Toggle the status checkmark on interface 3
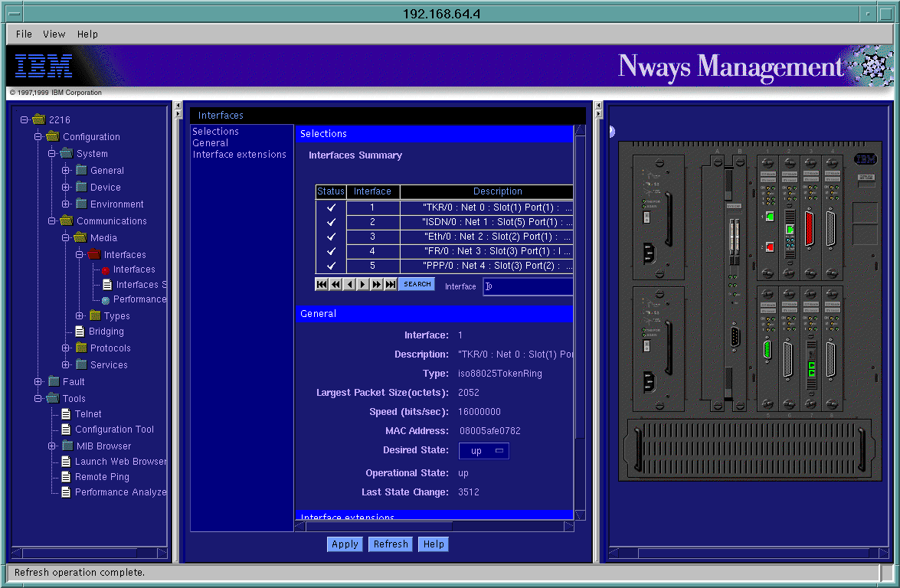This screenshot has width=900, height=588. pos(330,237)
